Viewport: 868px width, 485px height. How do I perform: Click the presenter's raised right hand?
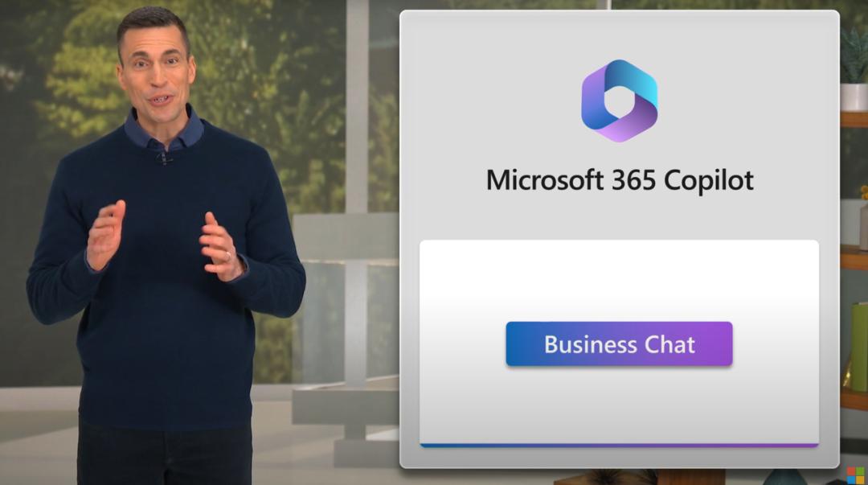coord(105,235)
